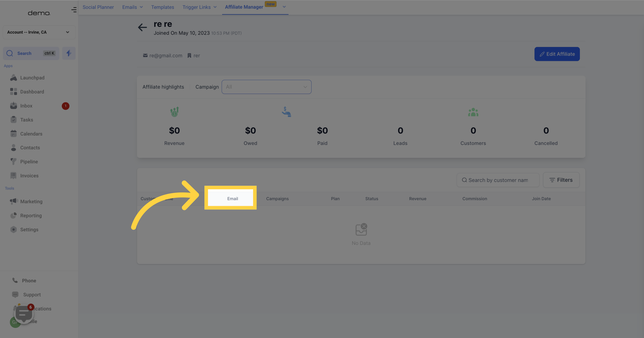Image resolution: width=644 pixels, height=338 pixels.
Task: Collapse the sidebar with the hamburger icon
Action: [x=74, y=10]
